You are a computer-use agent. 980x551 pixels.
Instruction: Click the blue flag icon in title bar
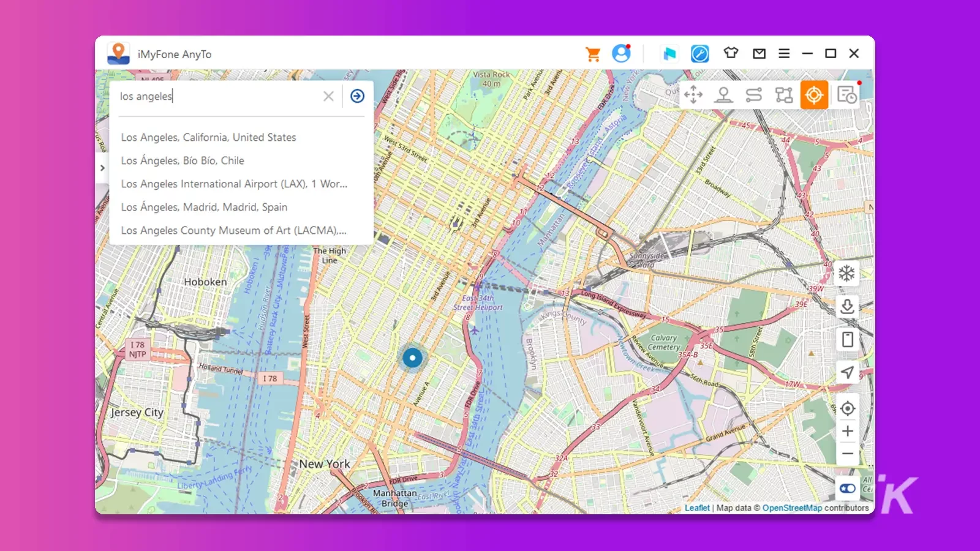tap(669, 54)
